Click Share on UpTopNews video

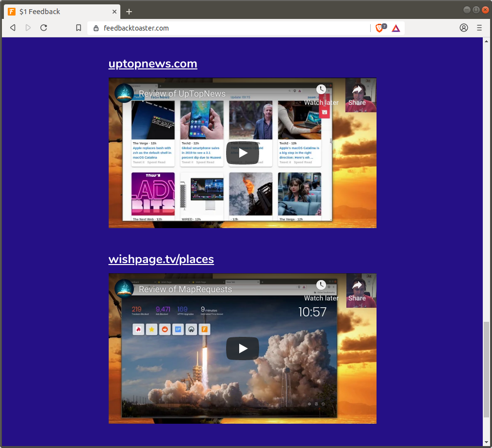point(357,95)
